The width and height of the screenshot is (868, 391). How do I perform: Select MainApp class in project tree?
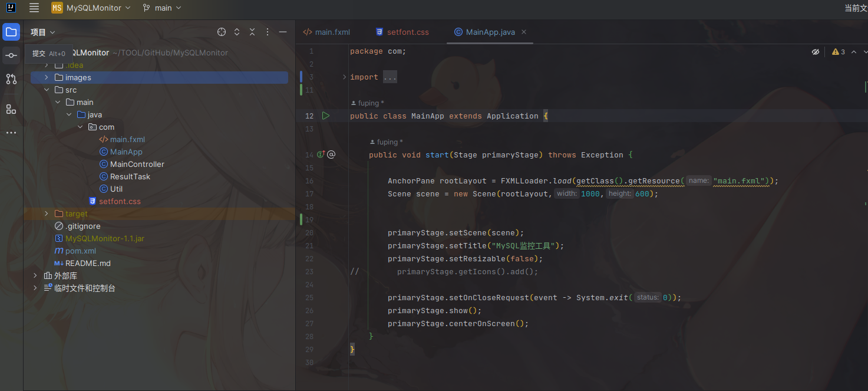(126, 152)
